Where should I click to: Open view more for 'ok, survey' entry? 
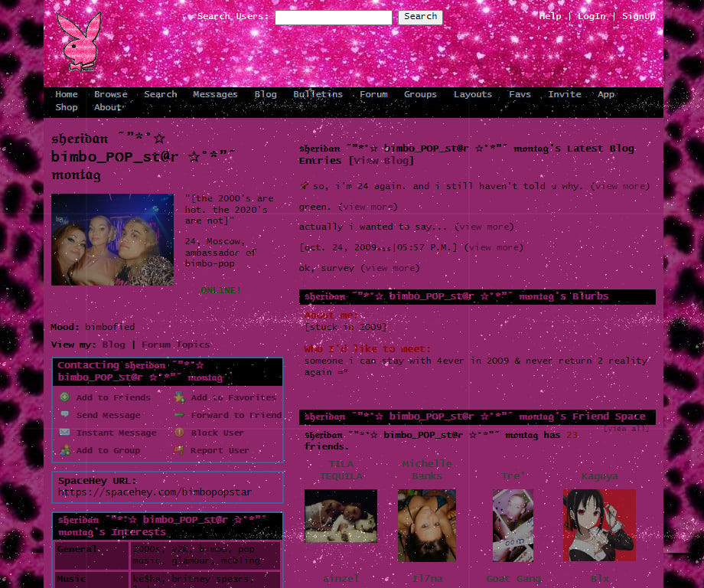click(x=390, y=268)
